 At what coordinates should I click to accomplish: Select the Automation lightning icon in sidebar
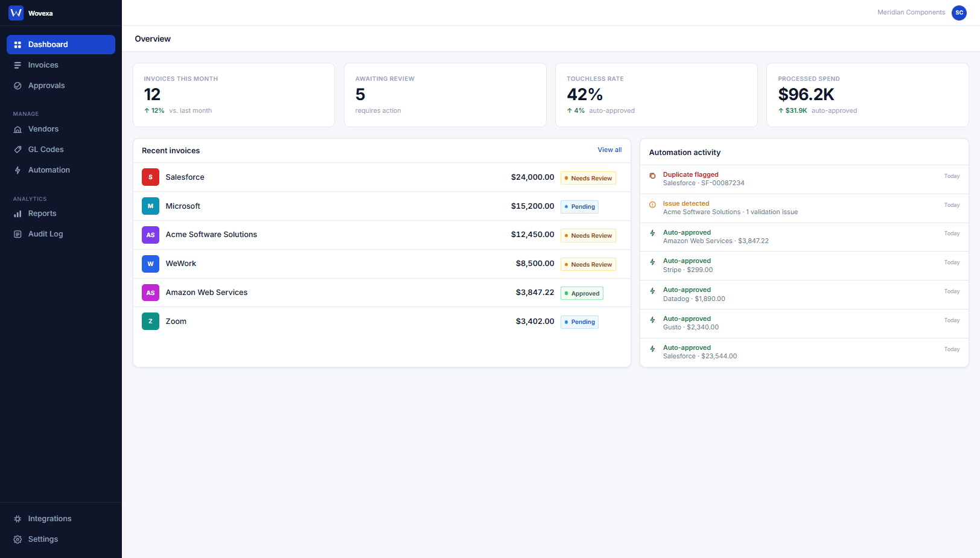tap(18, 170)
